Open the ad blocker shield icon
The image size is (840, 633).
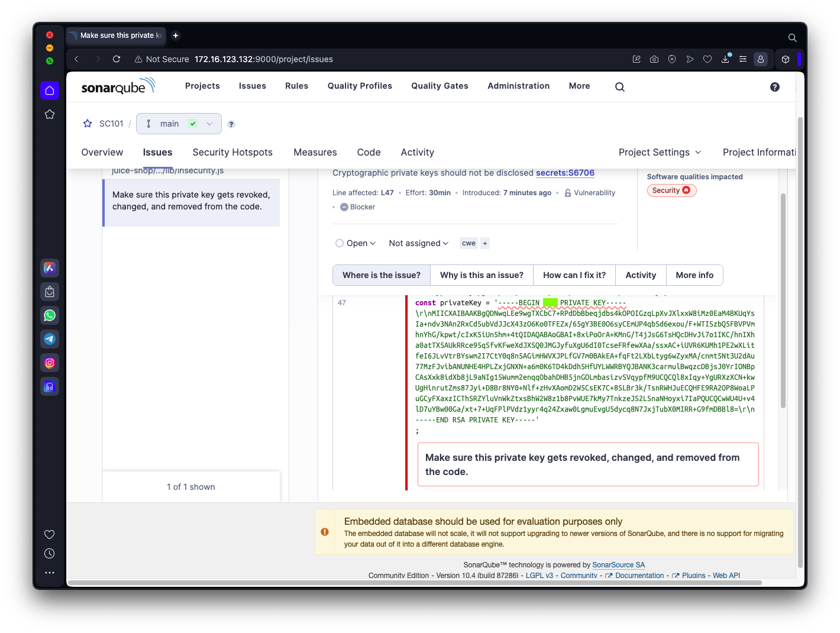point(672,59)
